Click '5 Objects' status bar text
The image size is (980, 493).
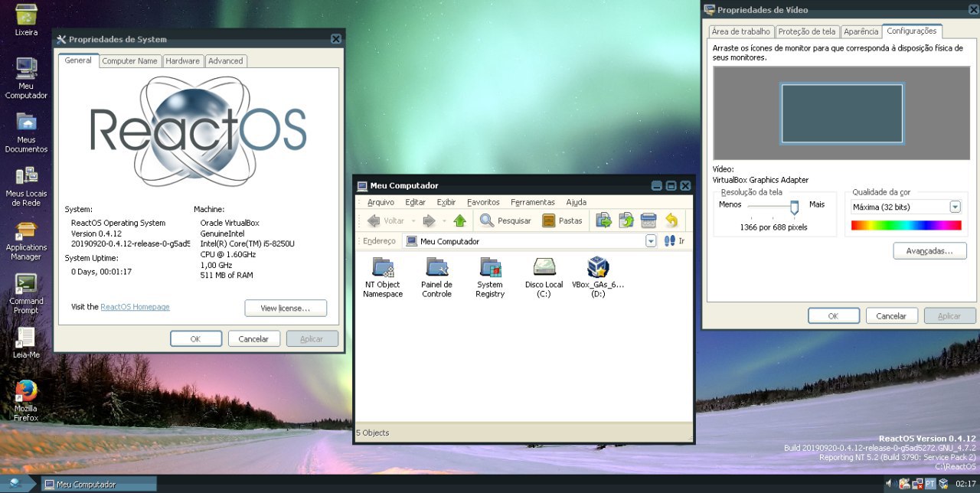tap(373, 433)
